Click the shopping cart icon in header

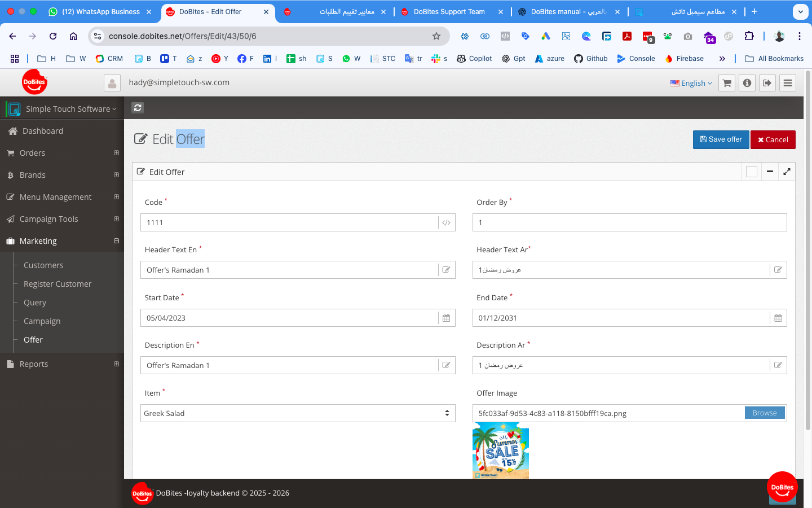coord(727,83)
